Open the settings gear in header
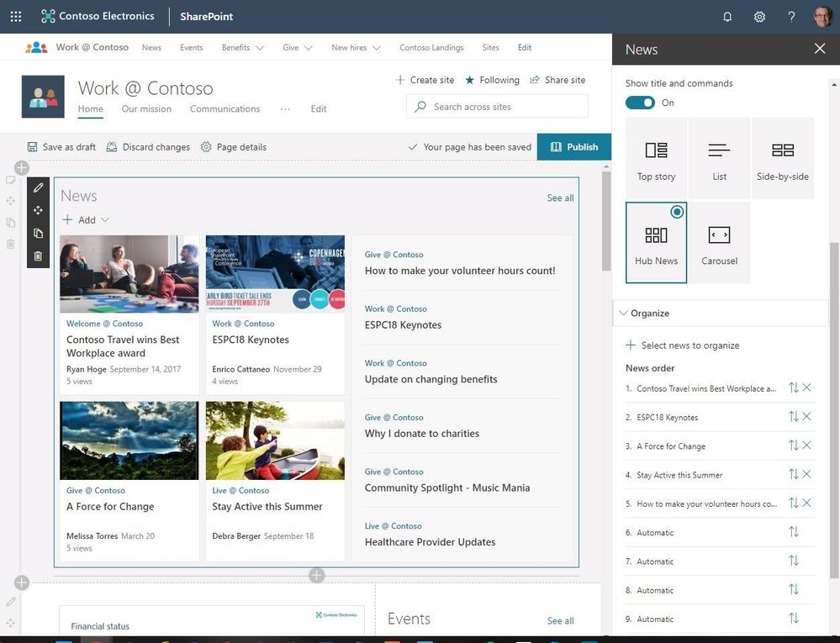 coord(759,16)
